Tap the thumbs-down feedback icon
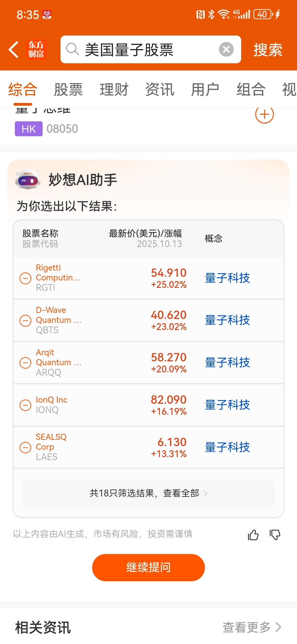Viewport: 297px width, 644px height. coord(275,535)
